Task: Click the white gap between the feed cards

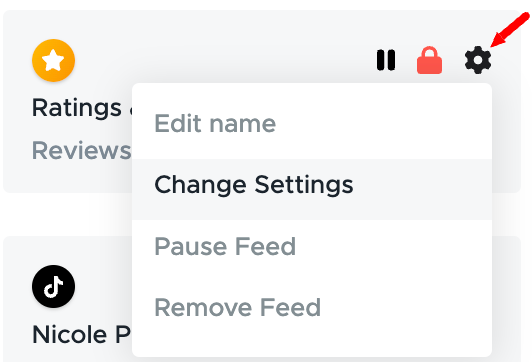Action: pyautogui.click(x=68, y=214)
